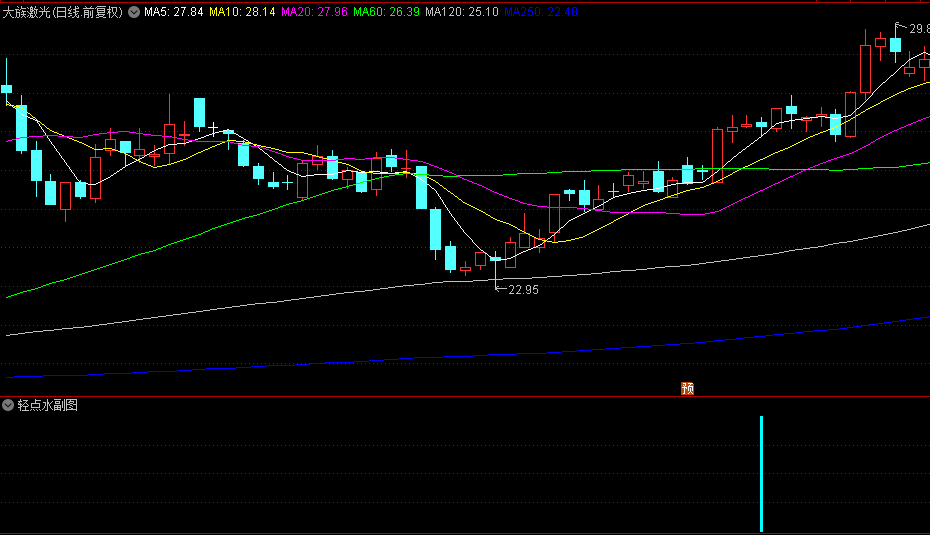The height and width of the screenshot is (535, 930).
Task: Click the high price label near 29.8
Action: [918, 28]
